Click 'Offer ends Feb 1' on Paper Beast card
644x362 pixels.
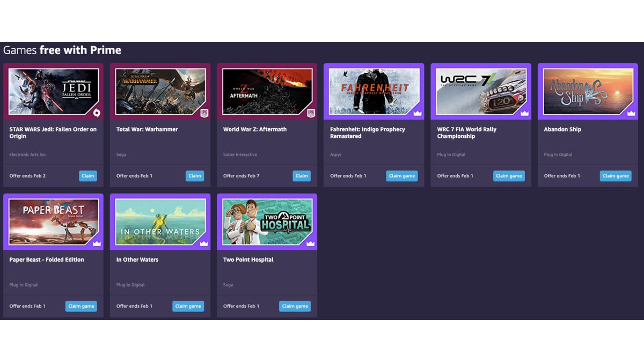(x=27, y=306)
